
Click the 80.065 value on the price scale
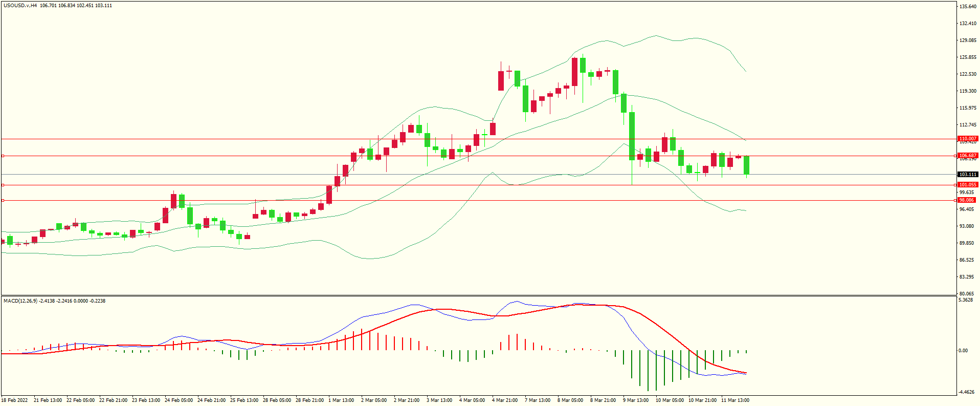click(967, 294)
